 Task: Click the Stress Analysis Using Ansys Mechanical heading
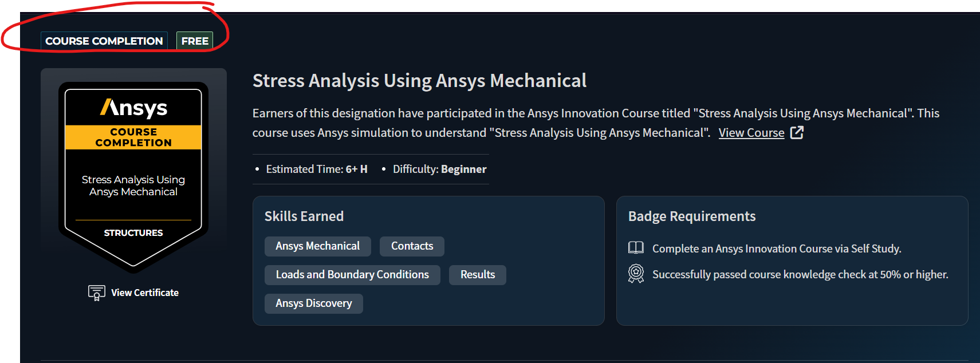tap(419, 81)
